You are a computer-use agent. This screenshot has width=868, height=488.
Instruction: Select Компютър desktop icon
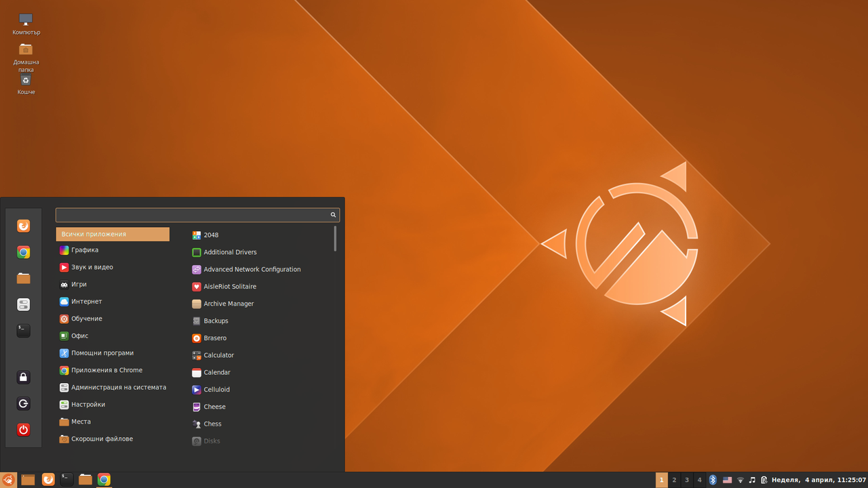click(26, 24)
